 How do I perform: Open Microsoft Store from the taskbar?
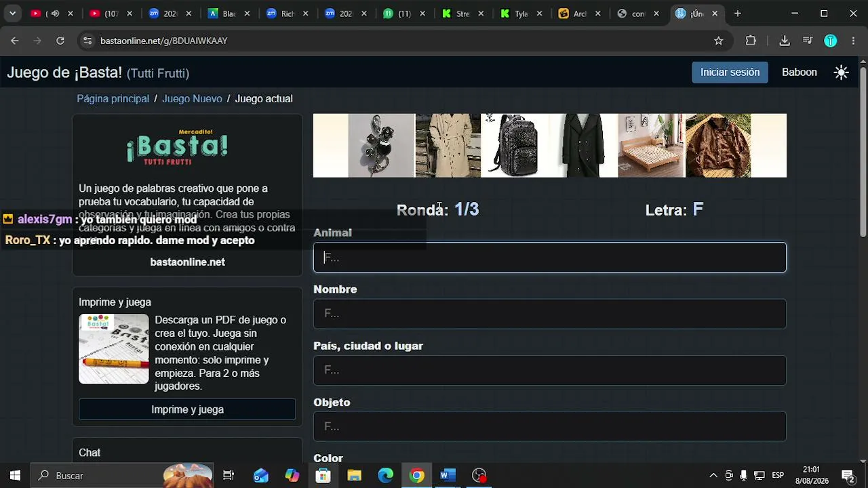pos(323,475)
